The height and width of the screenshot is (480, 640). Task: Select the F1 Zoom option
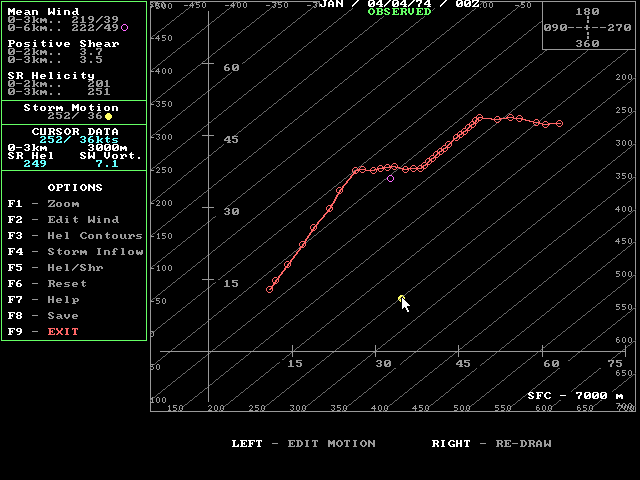point(43,204)
